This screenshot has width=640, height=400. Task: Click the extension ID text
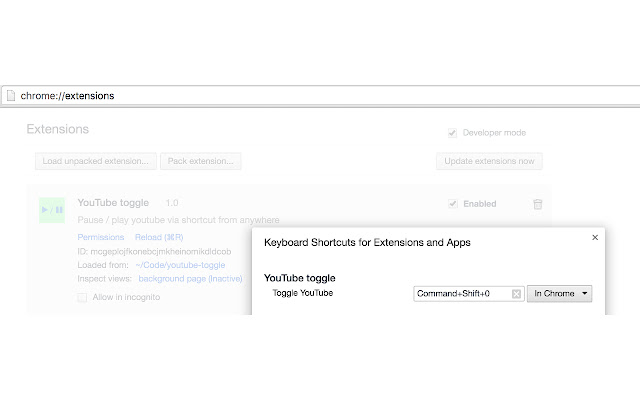[154, 251]
